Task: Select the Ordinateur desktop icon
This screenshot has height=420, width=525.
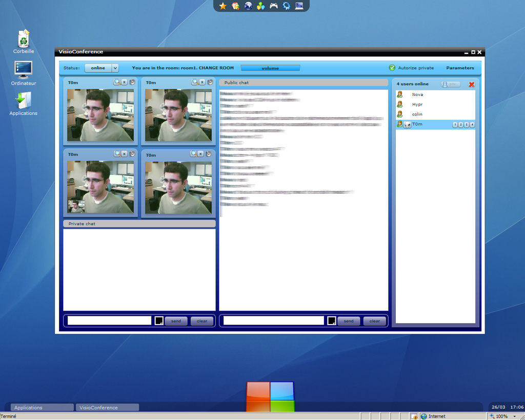Action: (x=24, y=73)
